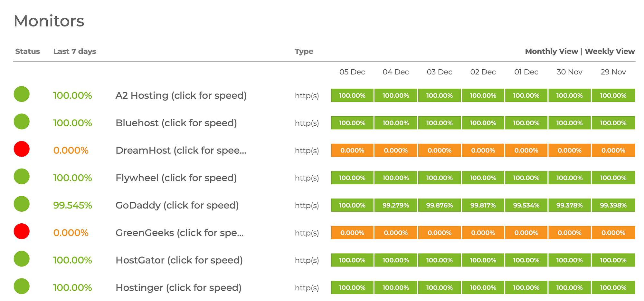Switch to Weekly View
This screenshot has width=644, height=301.
pos(610,51)
